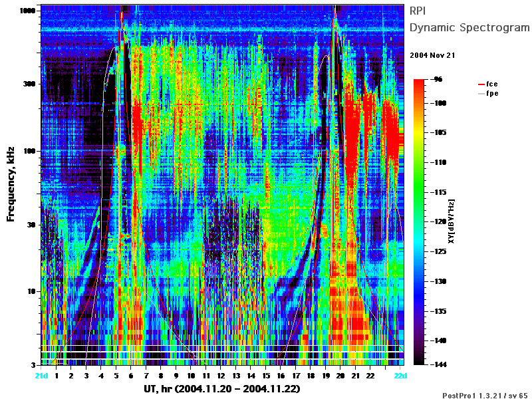
Task: Click the cyan 22d end marker on time axis
Action: 400,376
